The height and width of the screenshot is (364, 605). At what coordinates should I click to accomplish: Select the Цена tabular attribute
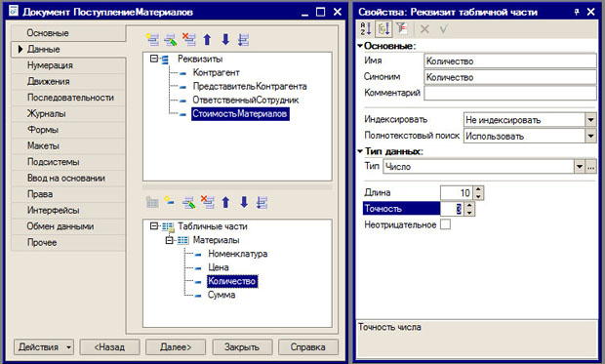(219, 267)
